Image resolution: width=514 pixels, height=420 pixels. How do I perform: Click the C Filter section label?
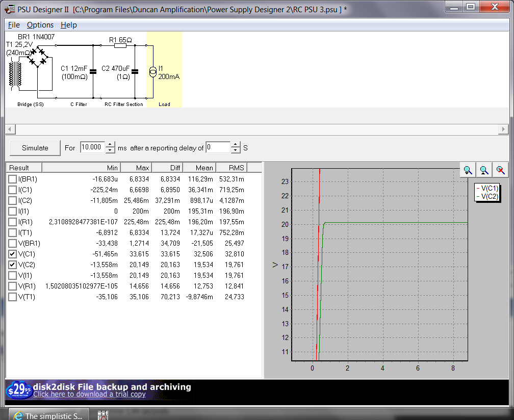[x=79, y=104]
